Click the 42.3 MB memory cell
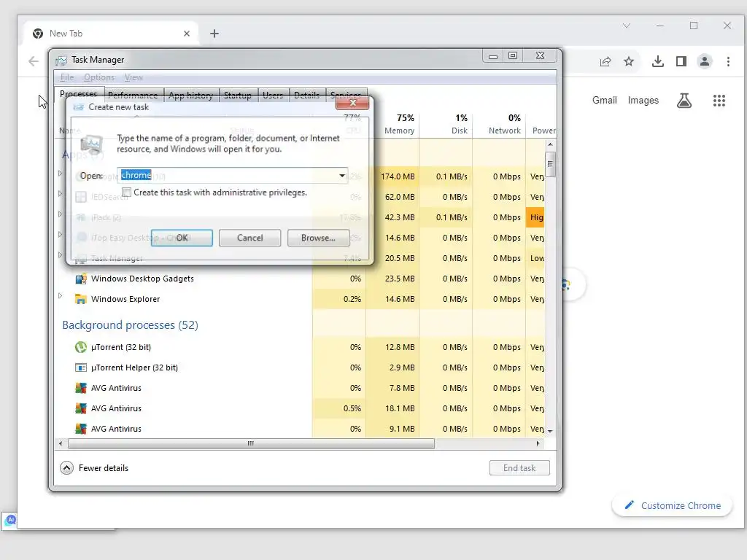This screenshot has width=747, height=560. tap(393, 217)
